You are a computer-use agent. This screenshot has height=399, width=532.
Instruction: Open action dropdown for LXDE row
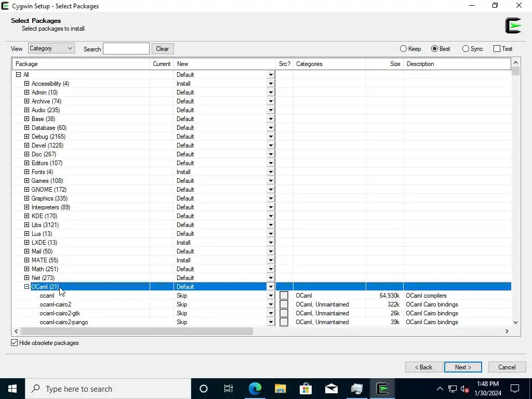coord(271,243)
